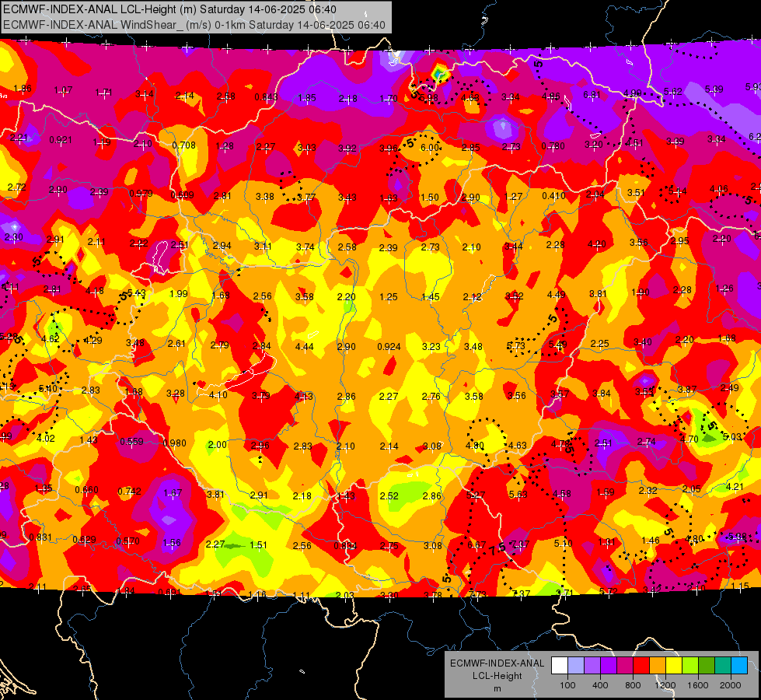Select the pure yellow legend color swatch

674,666
